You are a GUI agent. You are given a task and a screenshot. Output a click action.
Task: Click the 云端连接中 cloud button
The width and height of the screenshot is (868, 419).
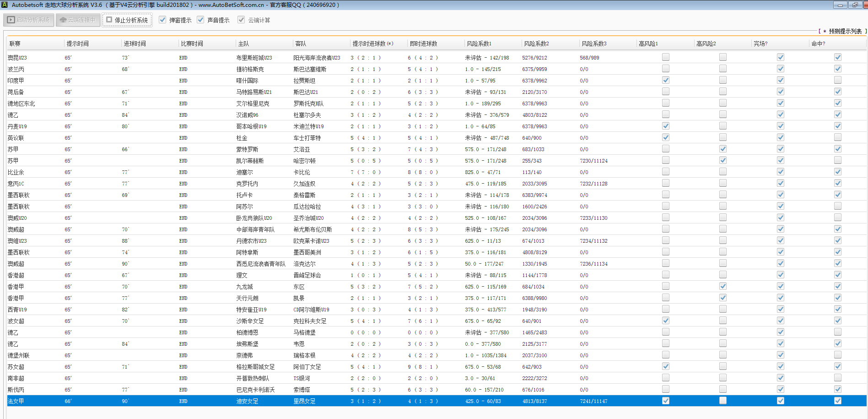click(x=78, y=20)
